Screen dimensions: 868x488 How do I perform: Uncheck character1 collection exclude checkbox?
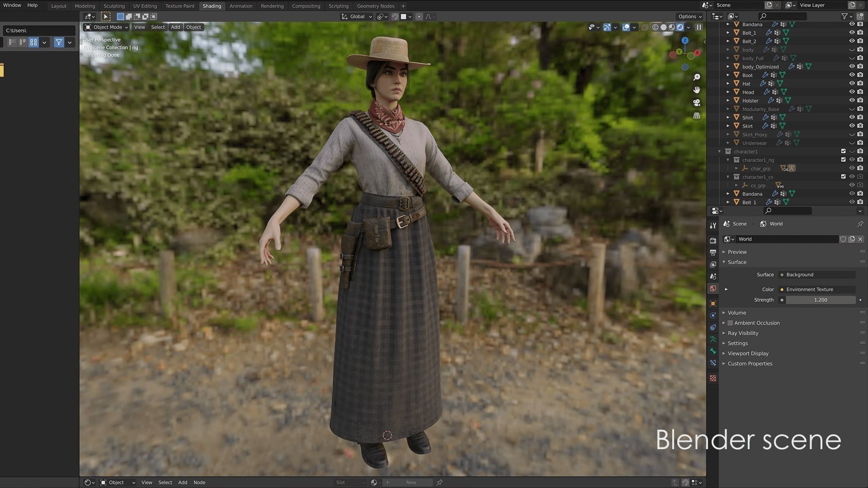(x=843, y=151)
